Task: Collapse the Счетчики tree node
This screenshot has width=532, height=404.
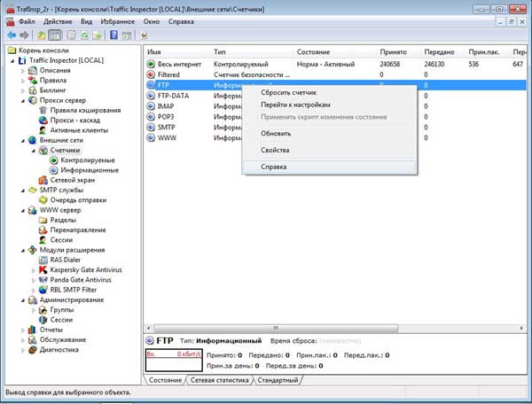Action: 34,151
